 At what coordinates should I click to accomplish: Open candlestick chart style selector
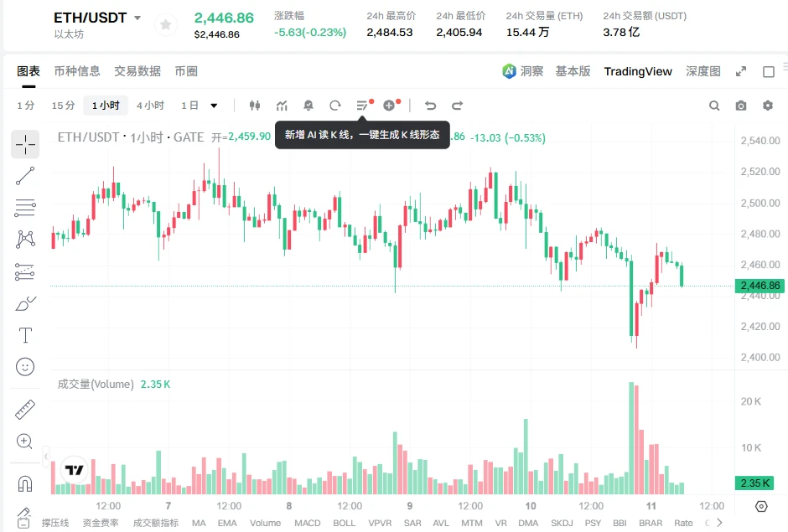[255, 106]
